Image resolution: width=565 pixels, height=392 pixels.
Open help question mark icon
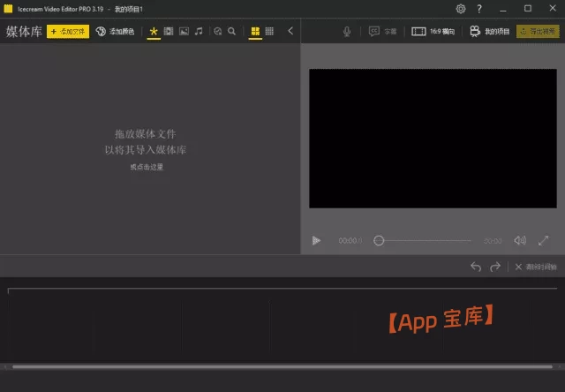click(x=479, y=9)
